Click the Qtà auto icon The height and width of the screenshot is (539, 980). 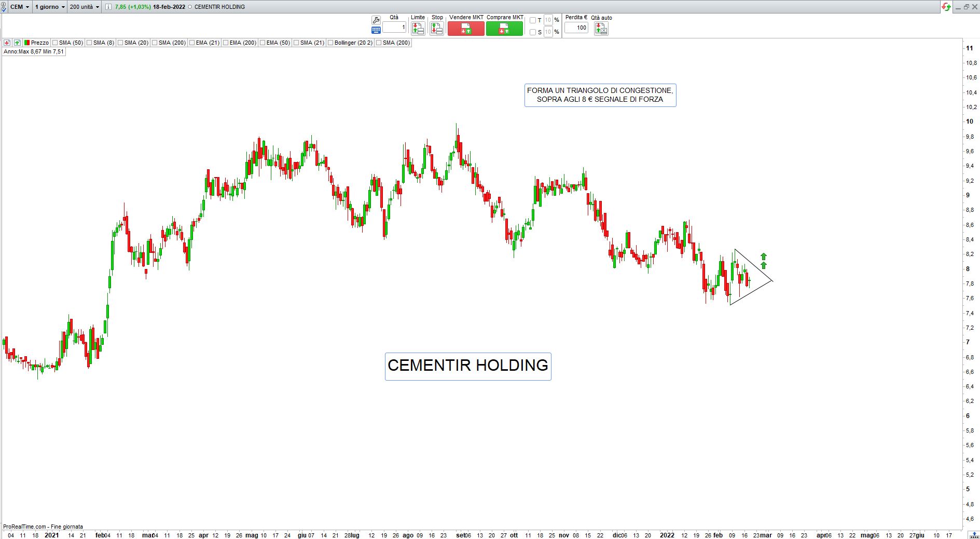click(x=601, y=29)
